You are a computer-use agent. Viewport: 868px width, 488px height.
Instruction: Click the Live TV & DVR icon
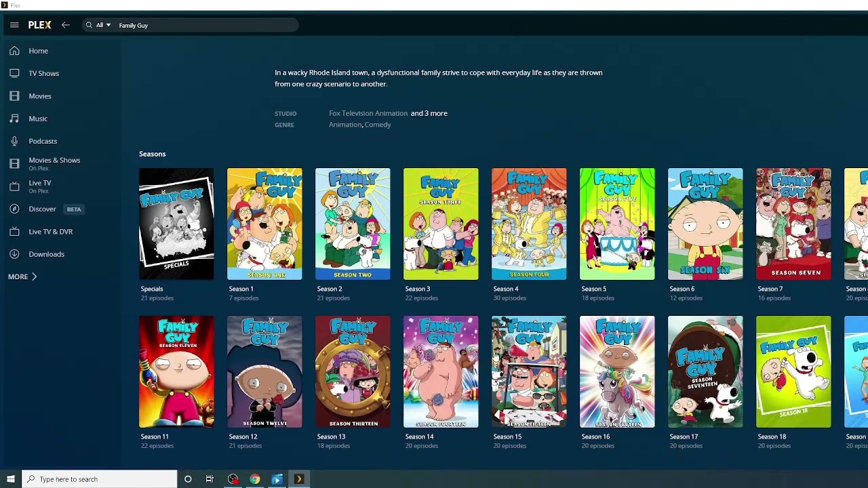14,232
